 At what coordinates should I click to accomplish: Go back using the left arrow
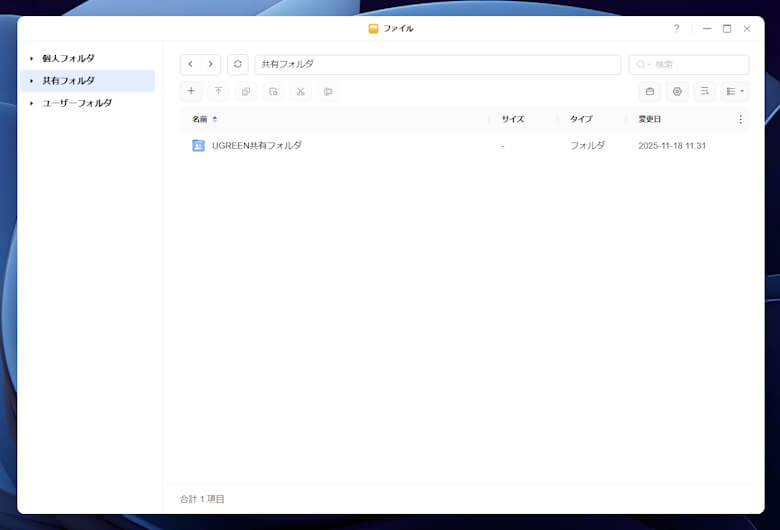[191, 64]
